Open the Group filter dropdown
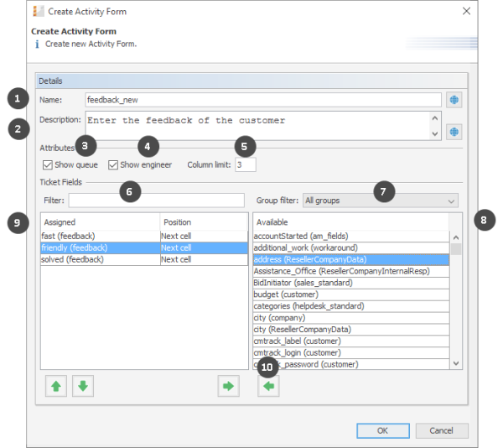Viewport: 503px width, 448px height. click(381, 201)
